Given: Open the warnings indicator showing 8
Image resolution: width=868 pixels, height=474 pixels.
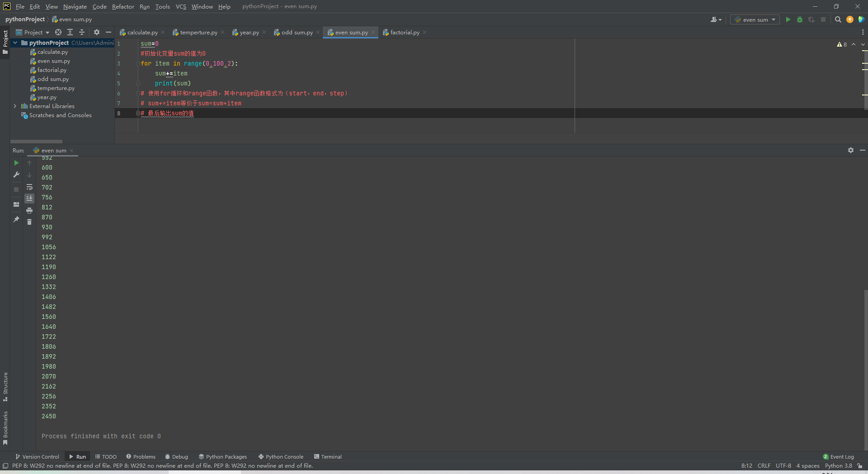Looking at the screenshot, I should [x=842, y=44].
